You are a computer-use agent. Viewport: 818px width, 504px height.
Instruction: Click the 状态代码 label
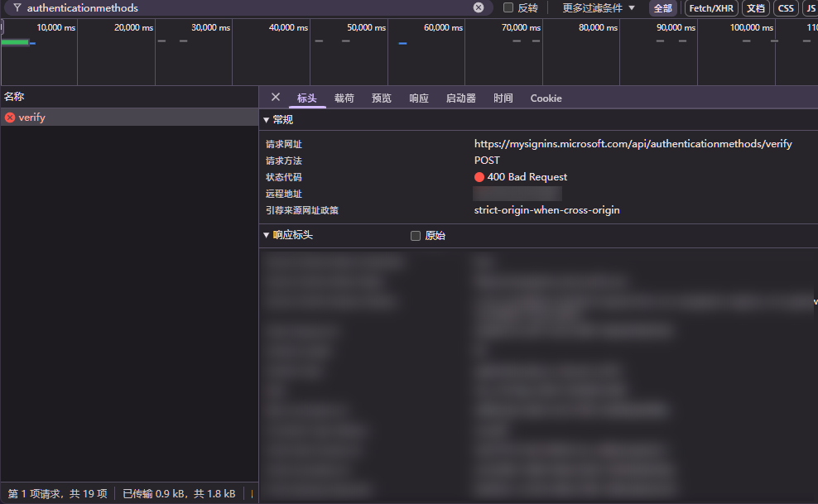click(284, 177)
